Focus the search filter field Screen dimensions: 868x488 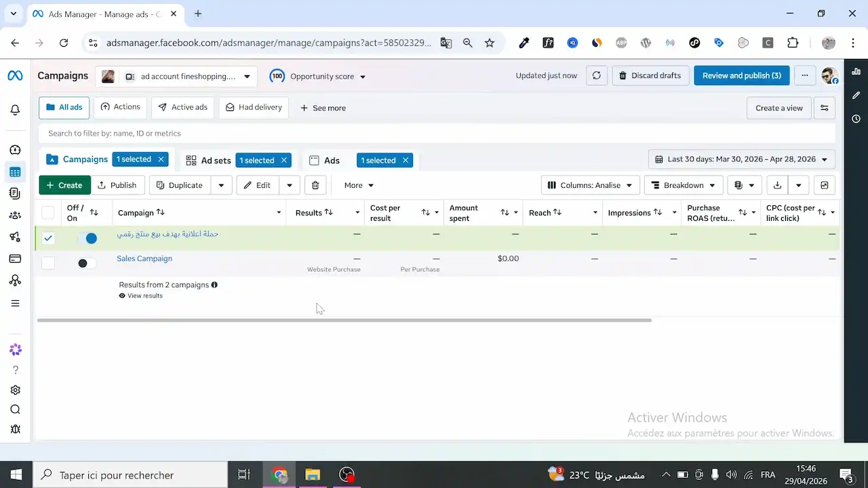[x=437, y=134]
